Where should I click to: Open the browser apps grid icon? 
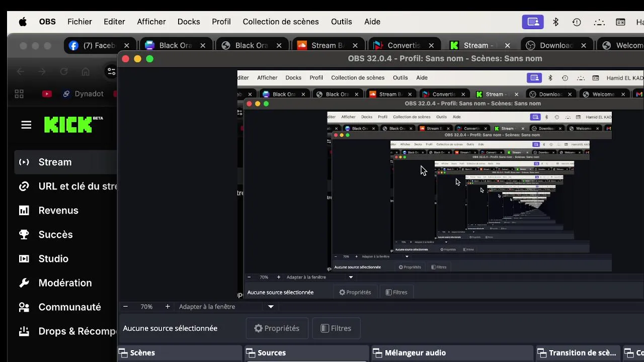(x=19, y=94)
